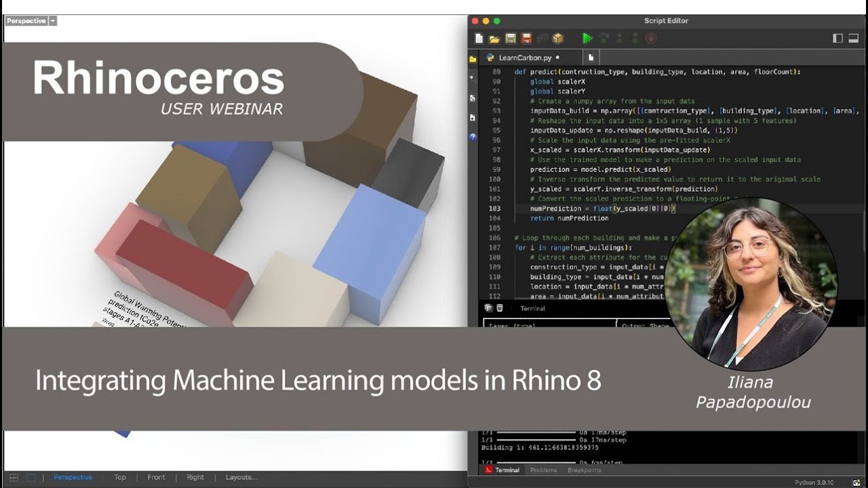Click the 'global scalerY' line
The image size is (868, 488).
[x=558, y=91]
